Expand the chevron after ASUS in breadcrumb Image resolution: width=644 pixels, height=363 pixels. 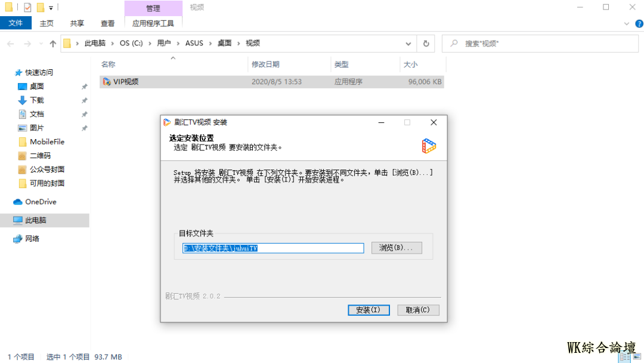(x=210, y=44)
